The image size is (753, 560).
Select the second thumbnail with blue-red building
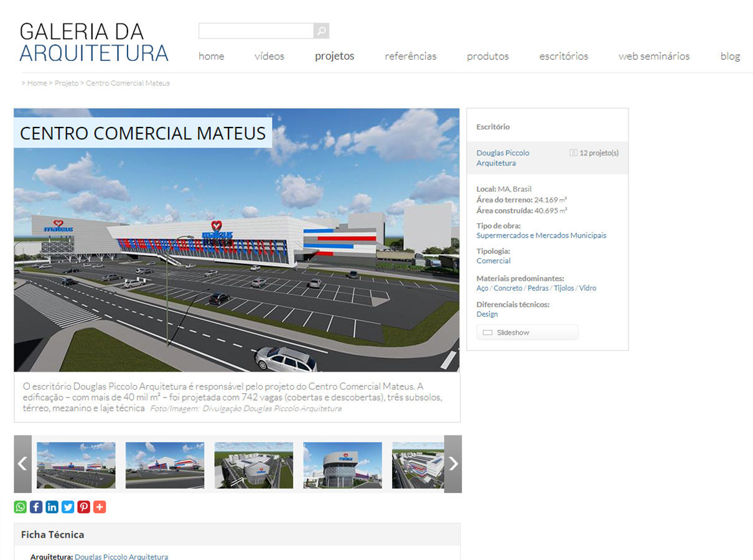(x=165, y=465)
